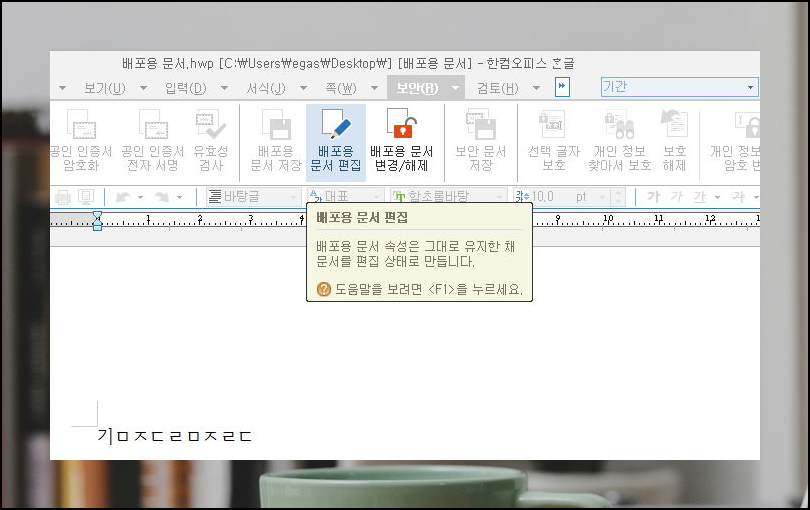Click 공인 인증서 전자 서명 icon
This screenshot has width=810, height=510.
click(x=153, y=124)
